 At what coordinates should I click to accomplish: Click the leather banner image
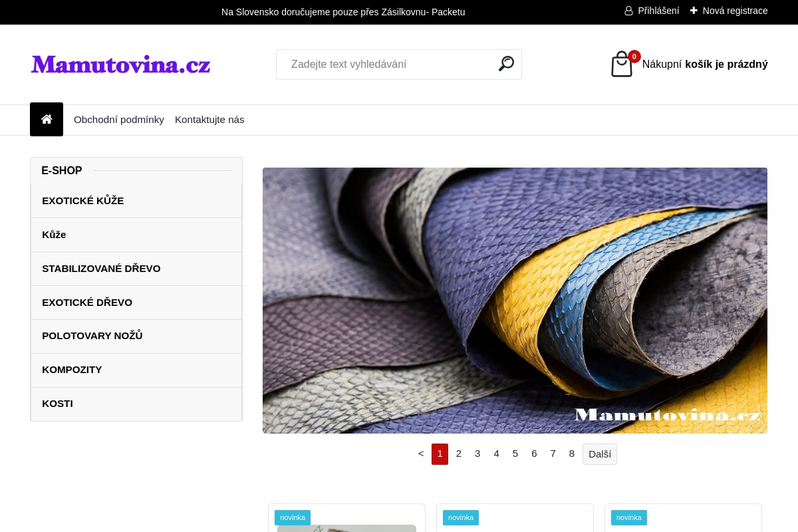point(515,301)
